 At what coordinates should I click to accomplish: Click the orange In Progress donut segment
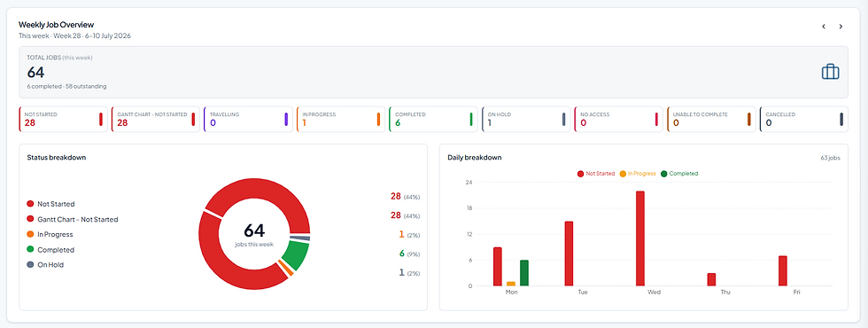pyautogui.click(x=285, y=268)
